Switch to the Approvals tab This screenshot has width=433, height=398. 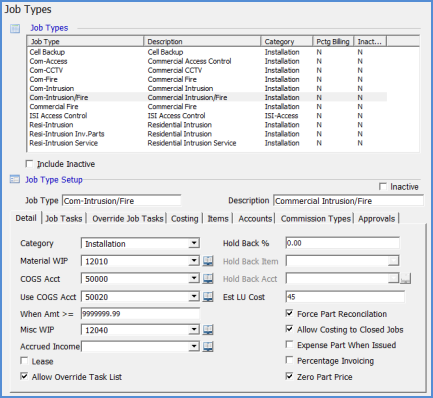376,219
